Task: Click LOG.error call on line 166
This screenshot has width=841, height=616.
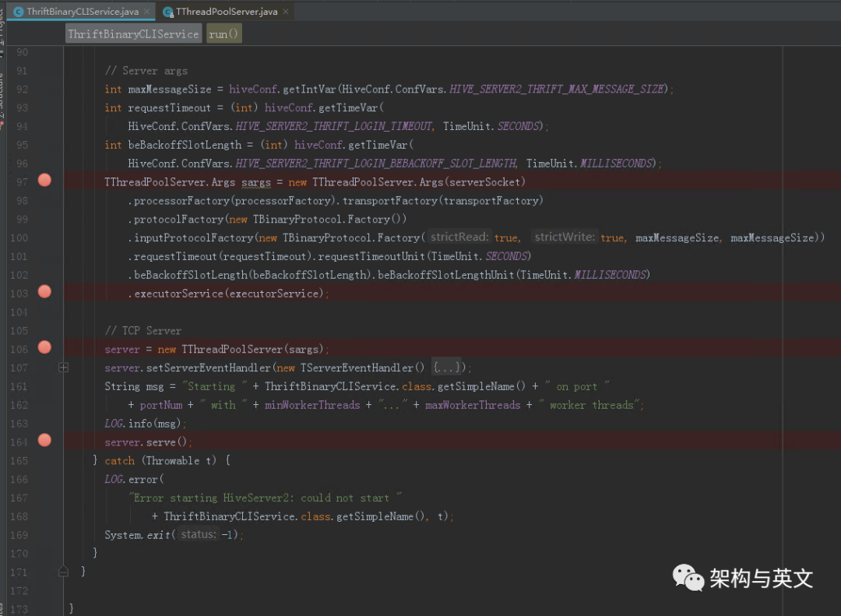Action: click(134, 479)
